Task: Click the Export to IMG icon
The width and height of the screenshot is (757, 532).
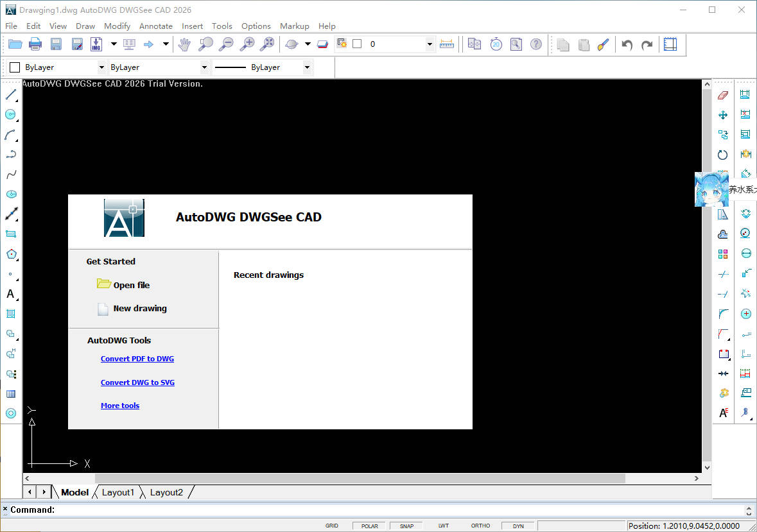Action: point(96,44)
